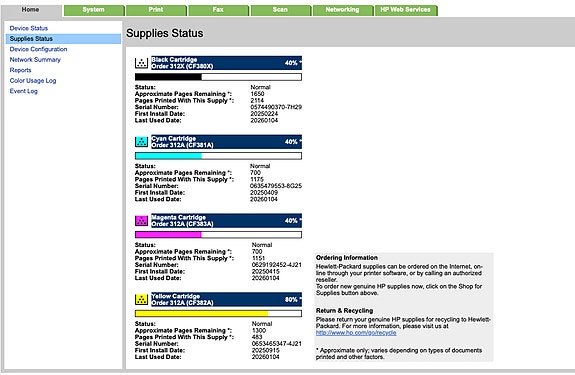Open the Color Usage Log
Screen dimensions: 575x375
point(33,81)
